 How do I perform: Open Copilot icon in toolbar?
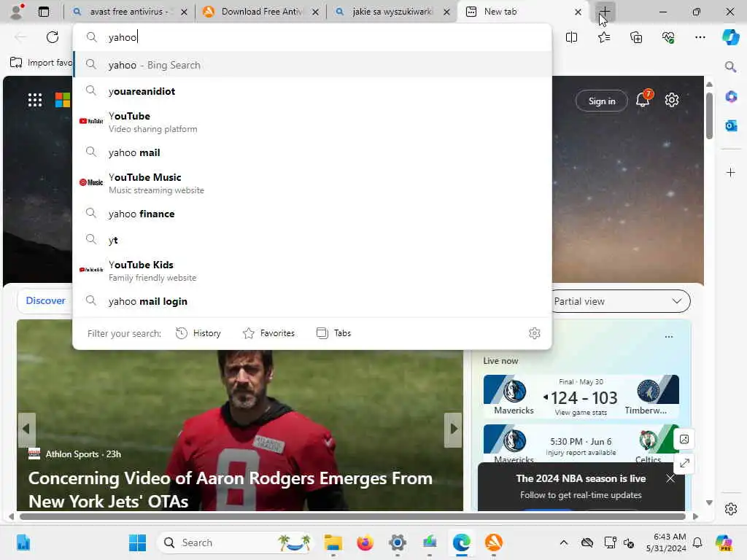[730, 37]
